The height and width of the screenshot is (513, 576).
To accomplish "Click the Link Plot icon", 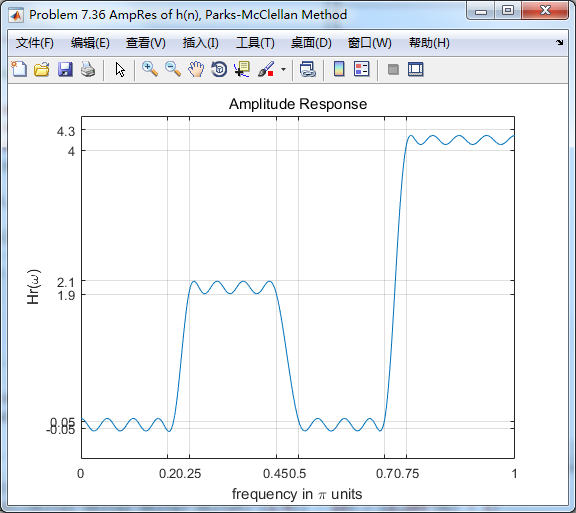I will pyautogui.click(x=307, y=69).
